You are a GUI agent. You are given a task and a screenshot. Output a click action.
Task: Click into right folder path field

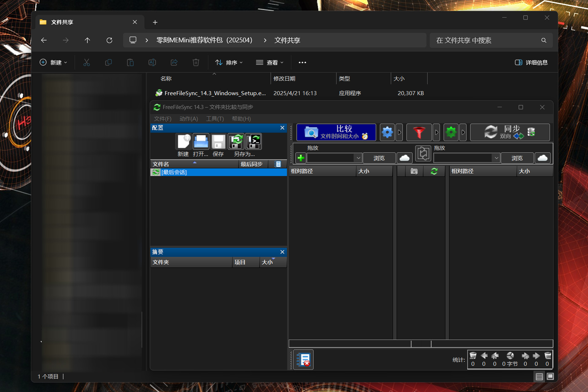(463, 158)
